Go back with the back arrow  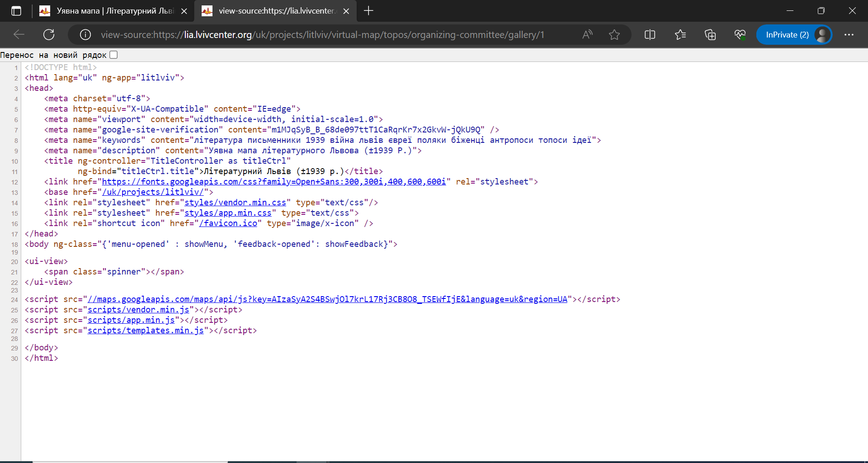point(19,35)
